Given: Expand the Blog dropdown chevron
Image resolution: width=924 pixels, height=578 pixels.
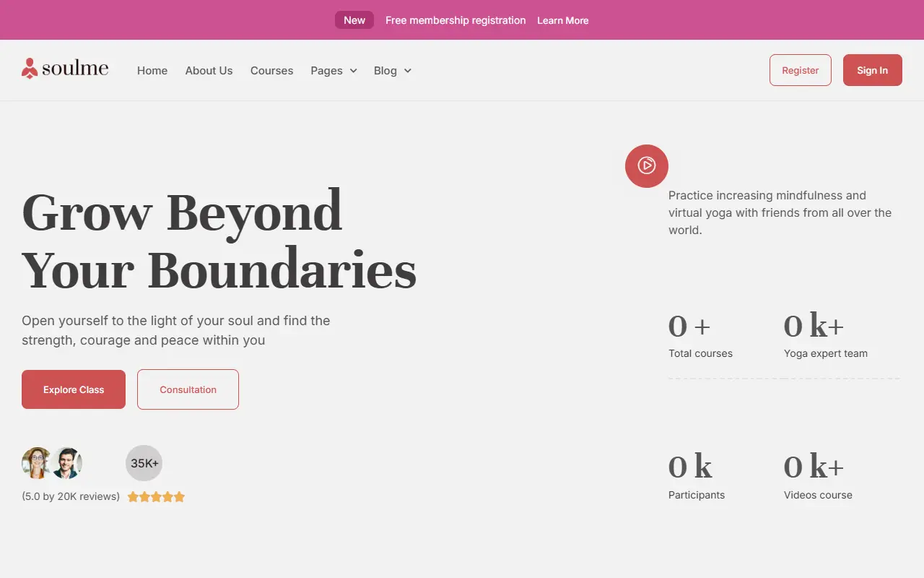Looking at the screenshot, I should pos(408,71).
